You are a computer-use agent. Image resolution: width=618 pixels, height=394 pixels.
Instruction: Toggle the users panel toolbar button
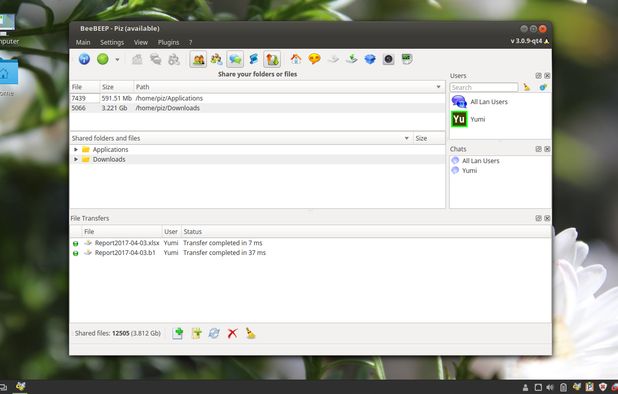(198, 59)
